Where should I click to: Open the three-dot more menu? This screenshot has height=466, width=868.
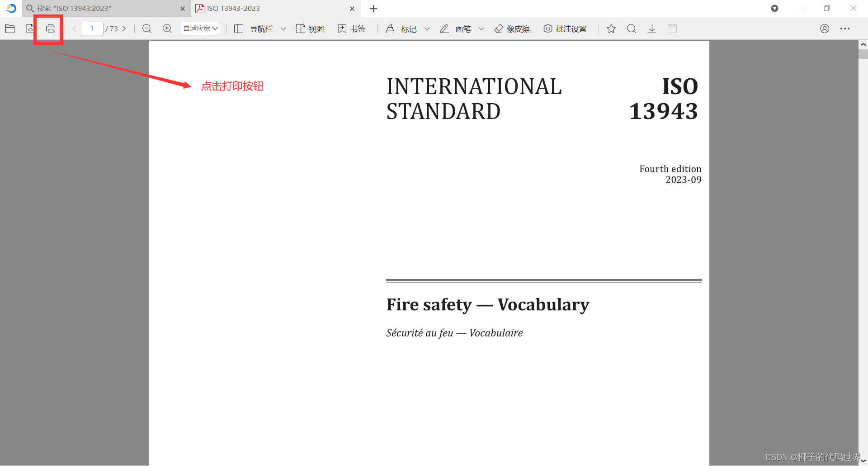[845, 29]
